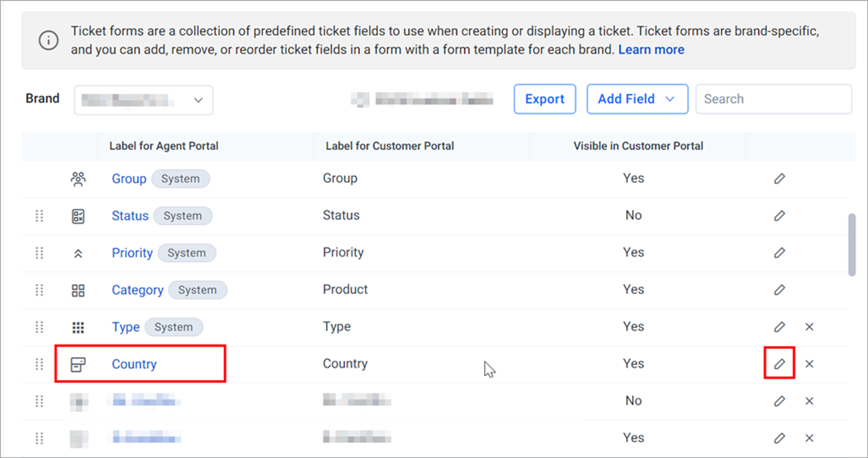
Task: Open the Brand dropdown
Action: tap(144, 101)
